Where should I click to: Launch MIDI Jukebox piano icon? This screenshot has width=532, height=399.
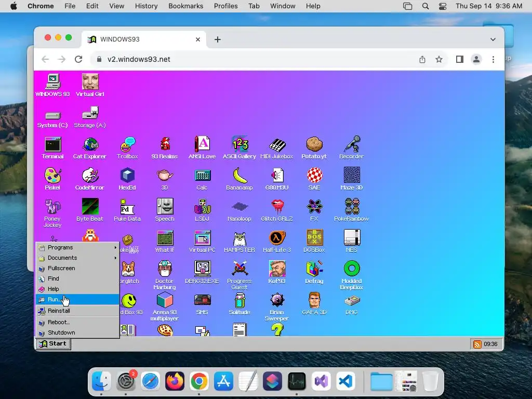pos(277,148)
